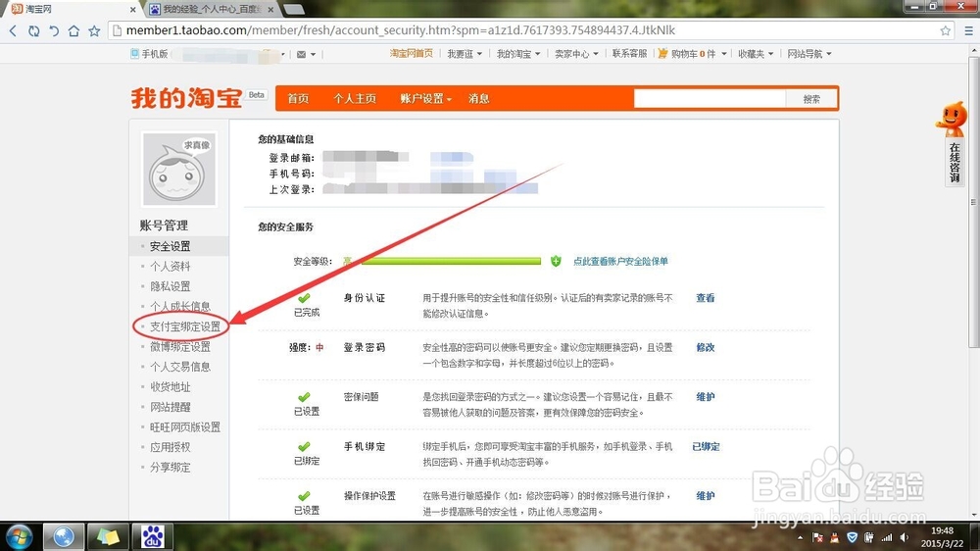Screen dimensions: 980x551
Task: Click the green security shield icon
Action: coord(556,262)
